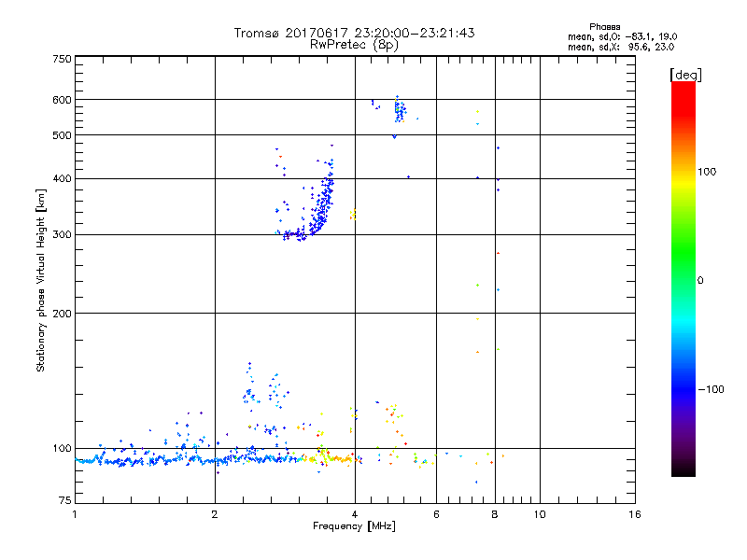Click the y-axis tick label '600'
This screenshot has width=747, height=560.
pos(62,100)
